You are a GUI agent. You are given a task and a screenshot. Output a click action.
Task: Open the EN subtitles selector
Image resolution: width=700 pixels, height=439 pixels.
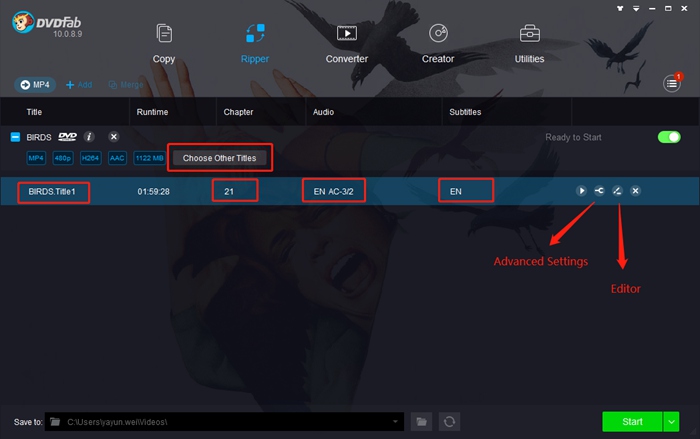pyautogui.click(x=467, y=191)
